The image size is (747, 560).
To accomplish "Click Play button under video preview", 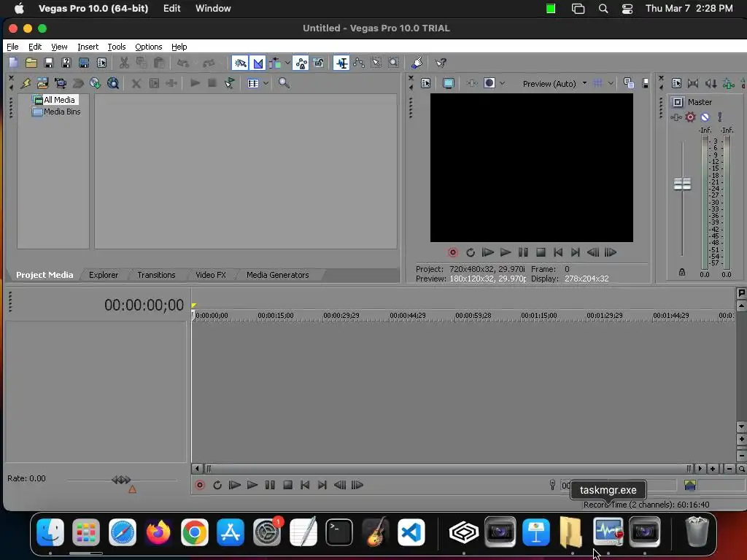I will tap(506, 252).
